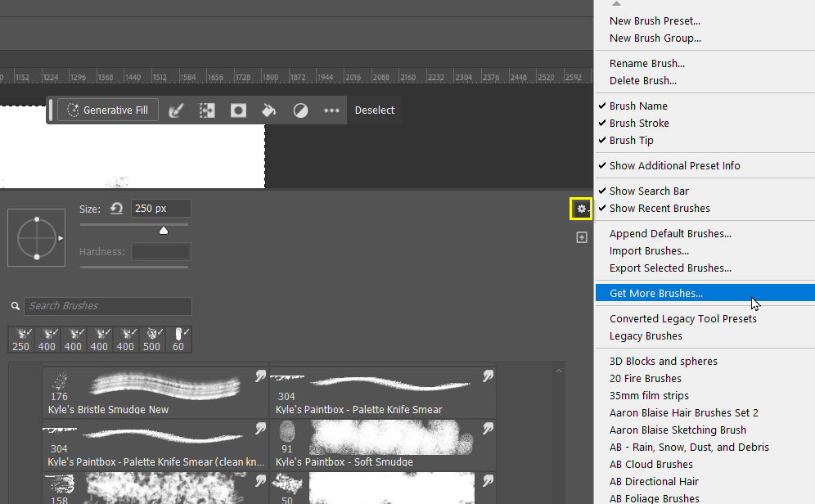The height and width of the screenshot is (504, 815).
Task: Select the Brush tool in the contextual taskbar
Action: click(x=177, y=110)
